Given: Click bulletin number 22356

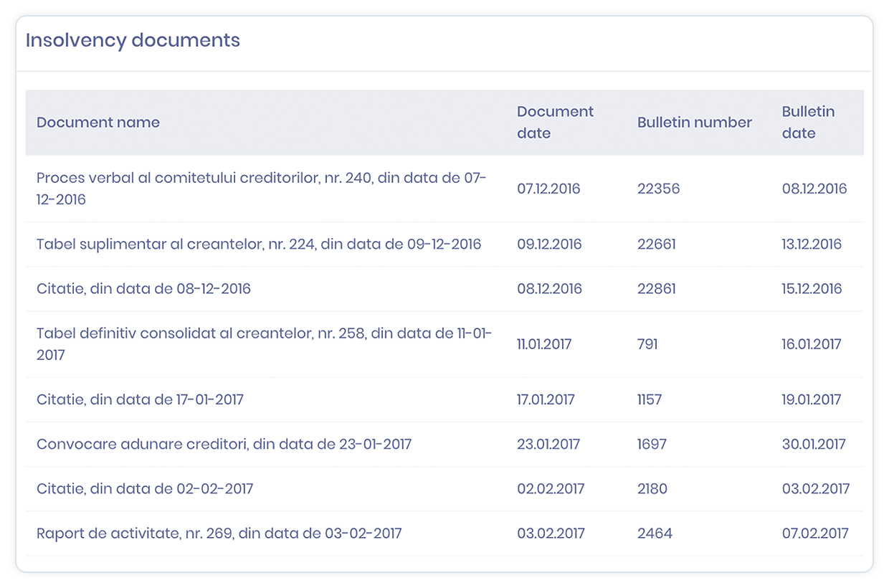Looking at the screenshot, I should pyautogui.click(x=659, y=189).
